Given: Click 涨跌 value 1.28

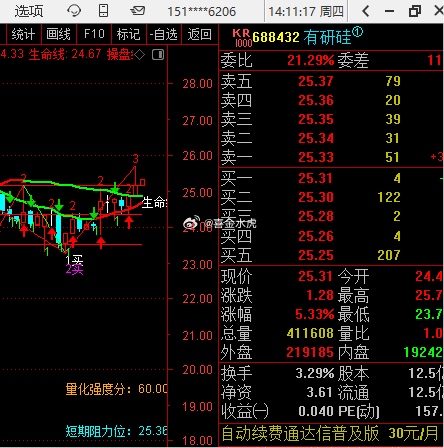Looking at the screenshot, I should (320, 295).
